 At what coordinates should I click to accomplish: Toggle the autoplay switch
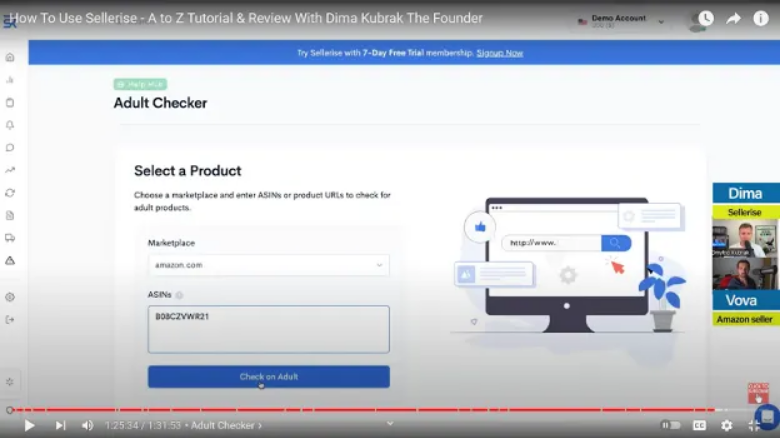click(670, 425)
